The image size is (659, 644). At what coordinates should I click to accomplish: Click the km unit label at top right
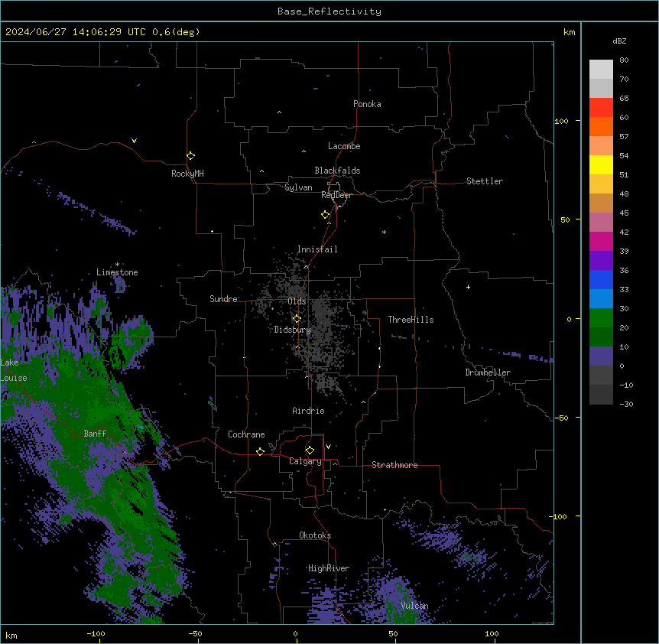pos(569,32)
